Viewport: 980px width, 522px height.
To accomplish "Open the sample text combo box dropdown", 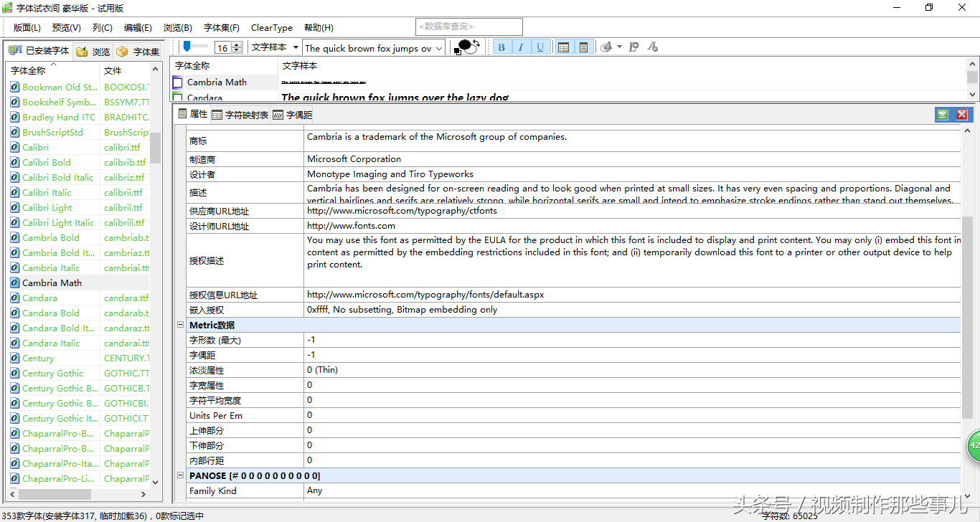I will pyautogui.click(x=438, y=48).
